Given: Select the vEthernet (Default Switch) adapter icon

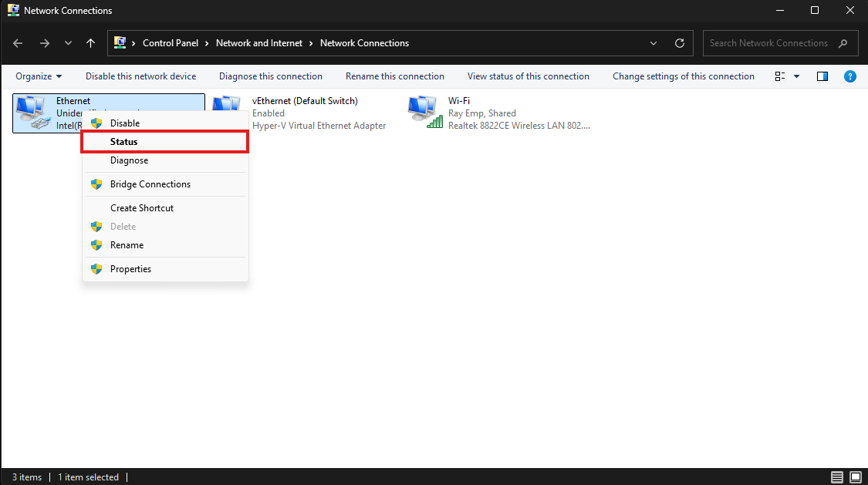Looking at the screenshot, I should [226, 105].
